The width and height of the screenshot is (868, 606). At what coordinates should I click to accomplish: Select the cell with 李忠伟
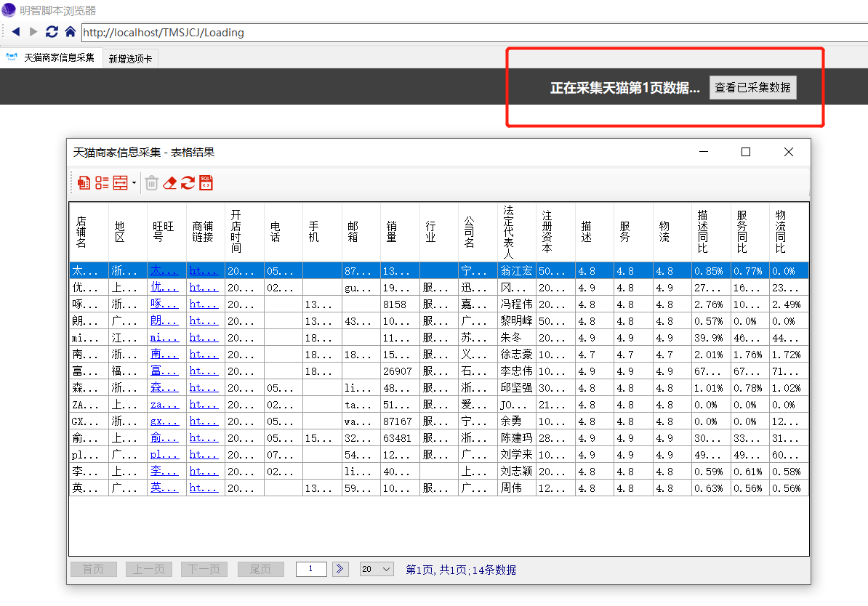[x=517, y=371]
